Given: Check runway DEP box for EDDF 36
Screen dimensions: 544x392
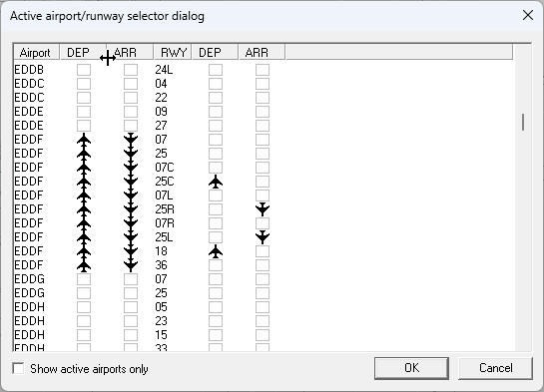Looking at the screenshot, I should pos(216,265).
